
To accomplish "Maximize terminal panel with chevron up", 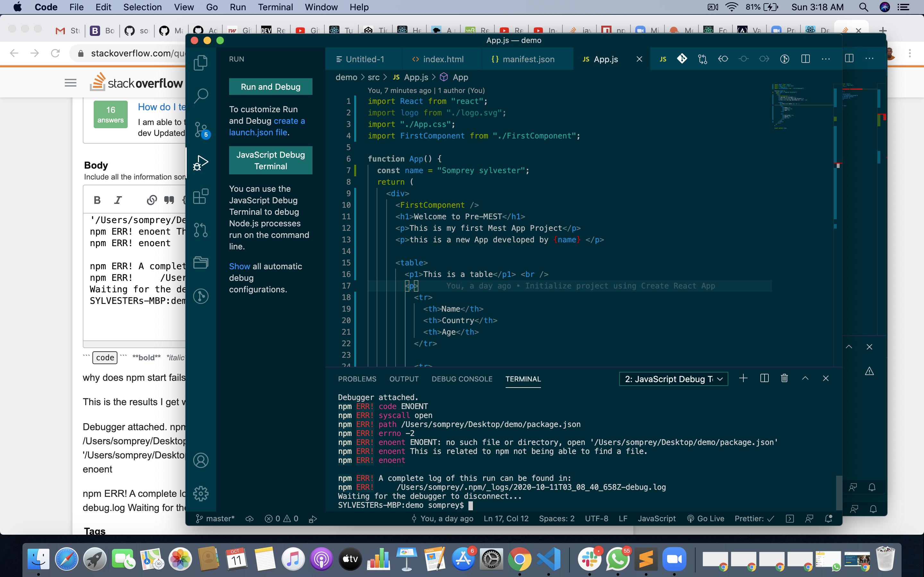I will tap(805, 378).
